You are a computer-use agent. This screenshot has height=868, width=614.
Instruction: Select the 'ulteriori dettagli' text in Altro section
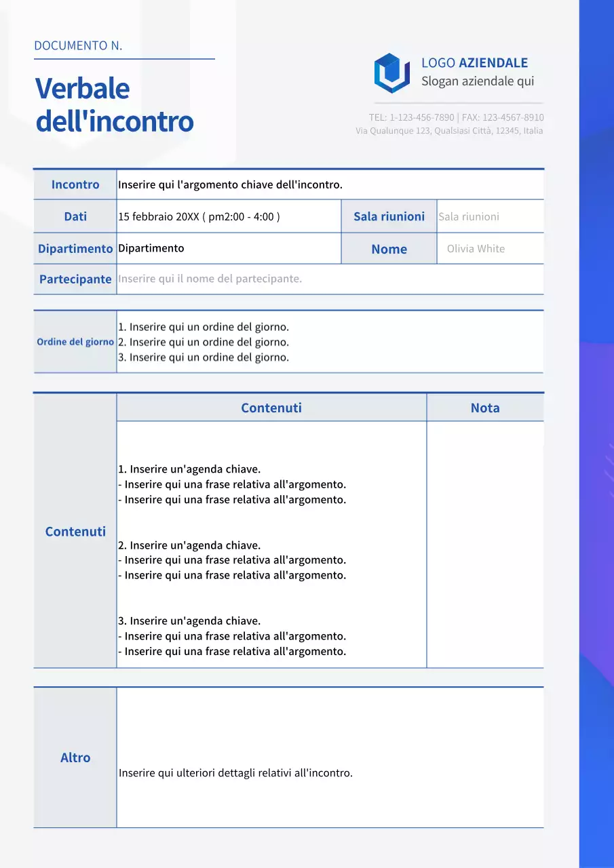point(235,773)
